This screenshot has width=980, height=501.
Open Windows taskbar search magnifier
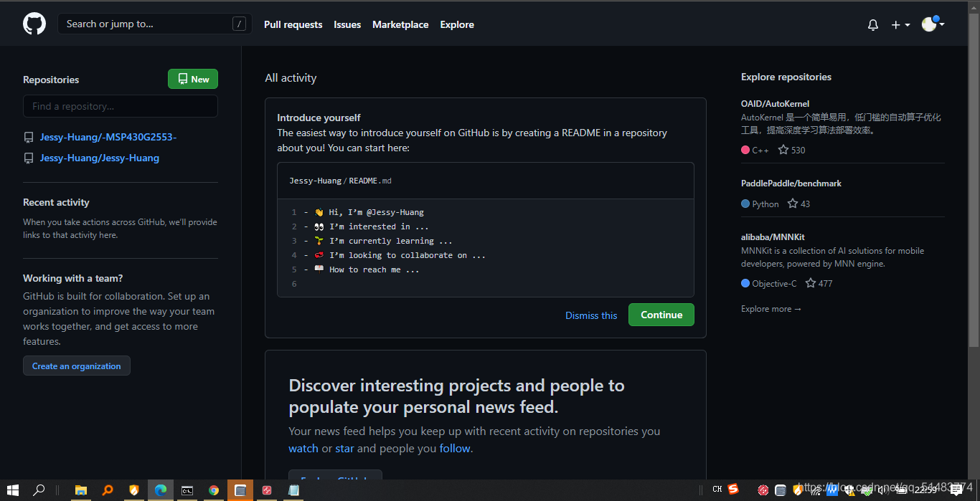39,490
